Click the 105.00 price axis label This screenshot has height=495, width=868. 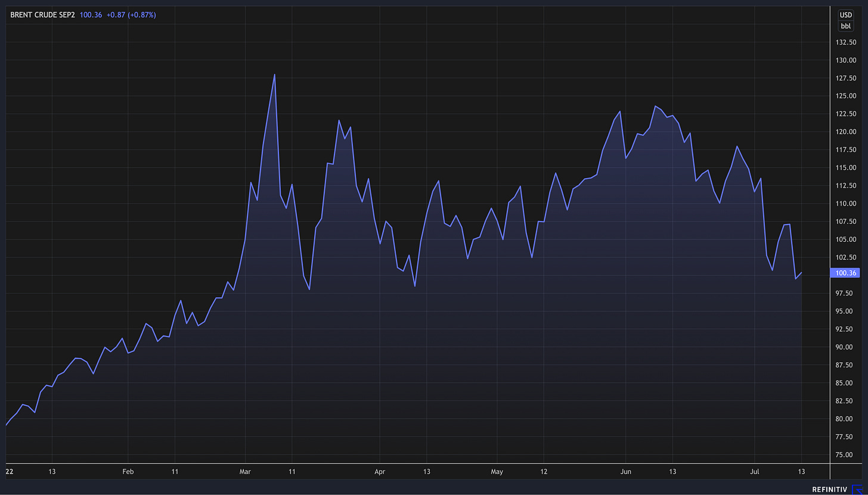(847, 239)
